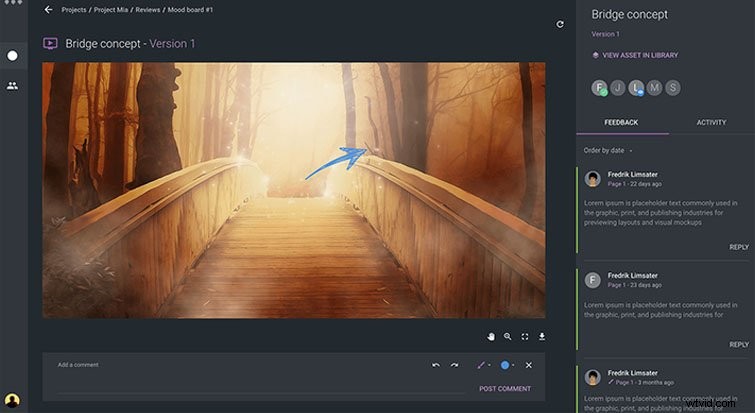Click the Version 1 label in the title
Image resolution: width=755 pixels, height=413 pixels.
tap(172, 44)
